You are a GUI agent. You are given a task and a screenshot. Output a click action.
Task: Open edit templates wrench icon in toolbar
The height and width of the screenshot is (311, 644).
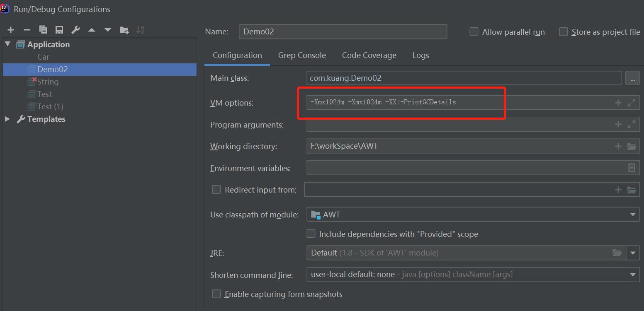pos(75,30)
